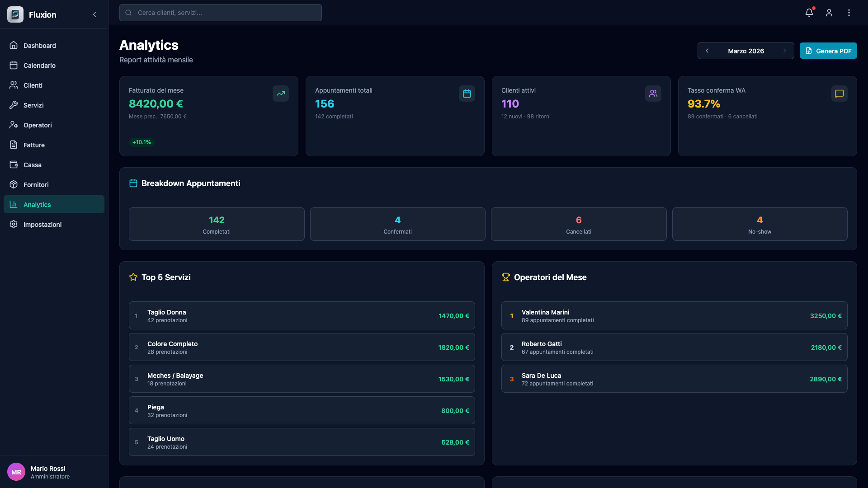868x488 pixels.
Task: Click the Genera PDF button
Action: click(x=828, y=51)
